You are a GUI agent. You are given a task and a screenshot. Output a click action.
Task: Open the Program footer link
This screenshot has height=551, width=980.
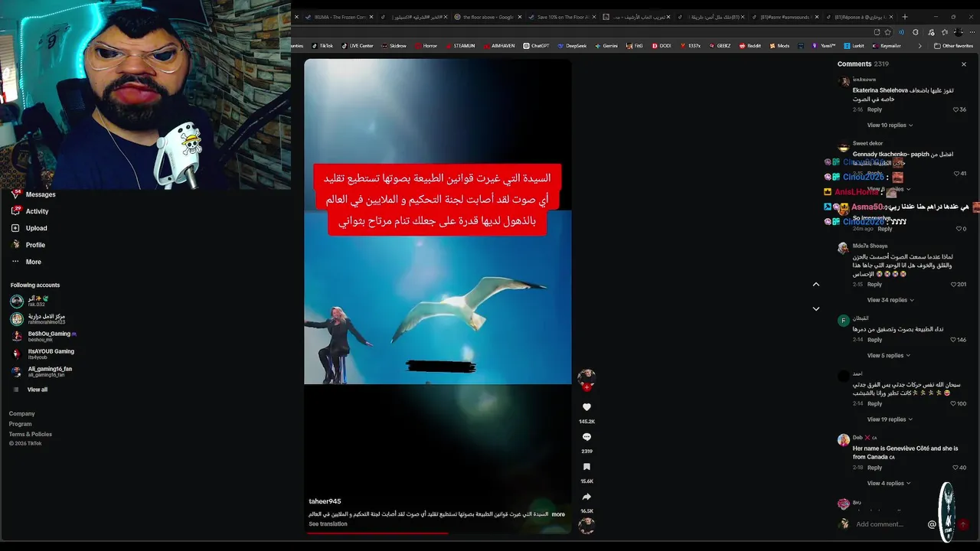tap(21, 424)
